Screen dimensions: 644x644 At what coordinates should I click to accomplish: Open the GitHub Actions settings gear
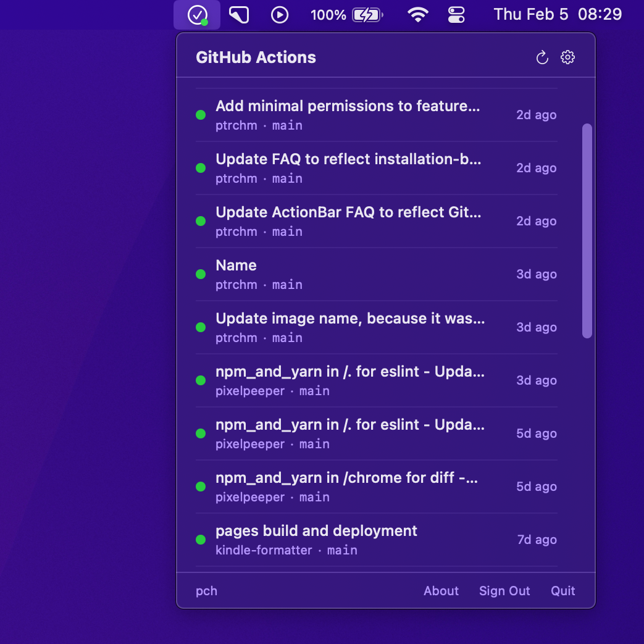tap(567, 57)
